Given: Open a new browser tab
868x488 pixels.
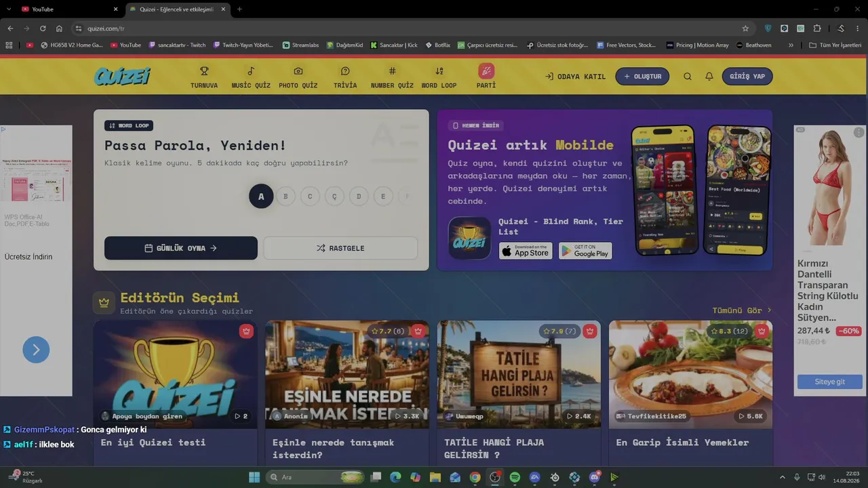Looking at the screenshot, I should pyautogui.click(x=239, y=9).
